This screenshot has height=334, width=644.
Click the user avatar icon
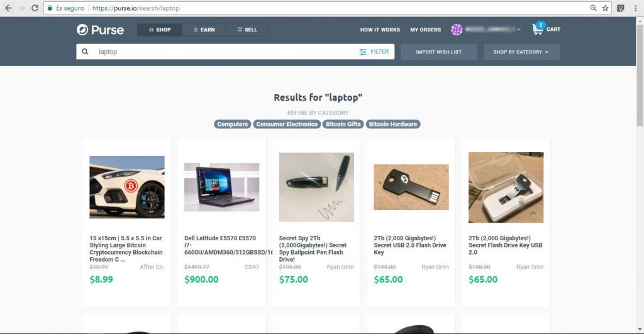coord(457,30)
